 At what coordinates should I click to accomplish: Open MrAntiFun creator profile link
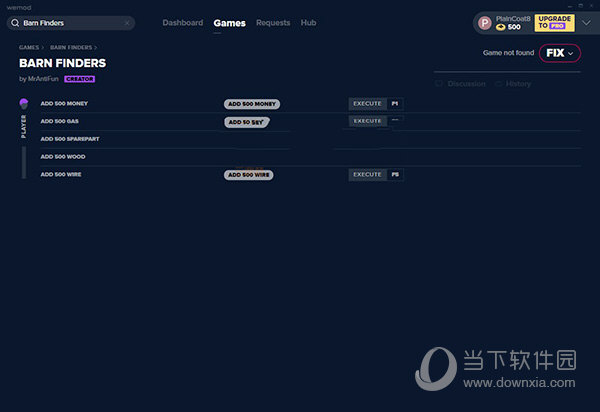[x=43, y=79]
